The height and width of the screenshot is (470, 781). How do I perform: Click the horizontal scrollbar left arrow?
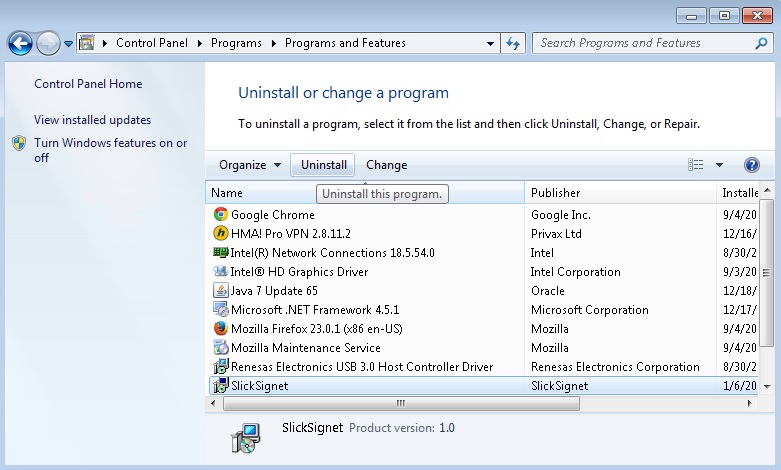(x=213, y=403)
